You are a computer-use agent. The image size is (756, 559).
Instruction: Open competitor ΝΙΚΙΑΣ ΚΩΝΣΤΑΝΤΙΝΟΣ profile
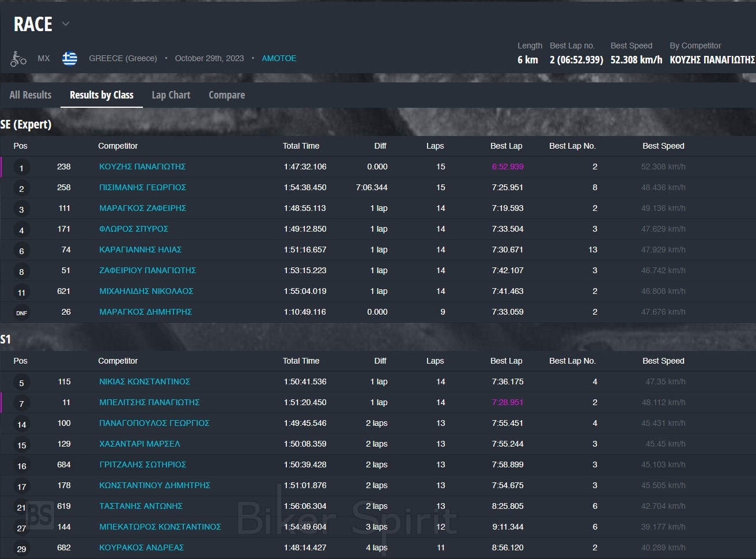[145, 382]
